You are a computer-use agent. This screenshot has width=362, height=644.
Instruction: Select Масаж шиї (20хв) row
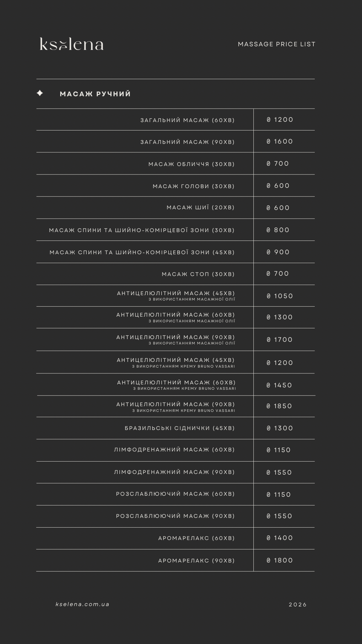pyautogui.click(x=175, y=208)
